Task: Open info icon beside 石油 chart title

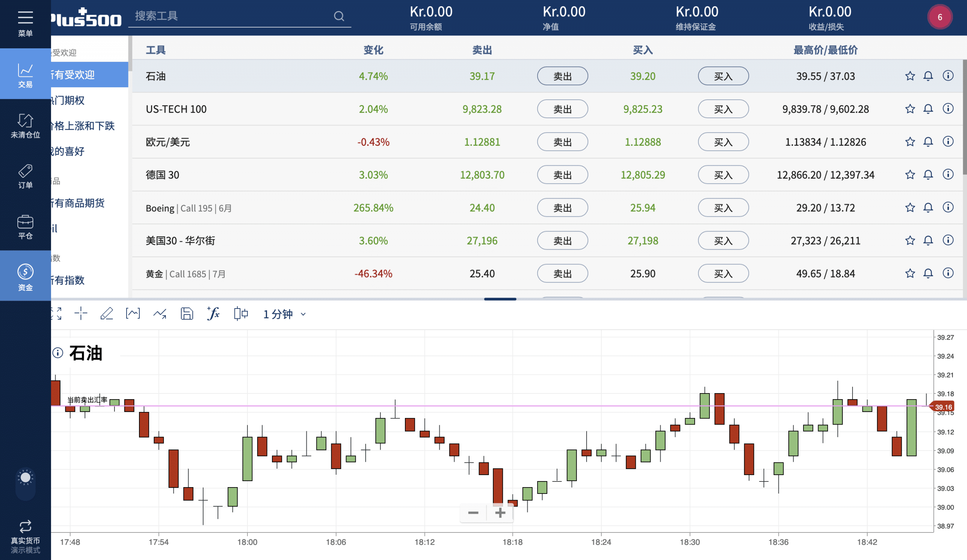Action: (57, 353)
